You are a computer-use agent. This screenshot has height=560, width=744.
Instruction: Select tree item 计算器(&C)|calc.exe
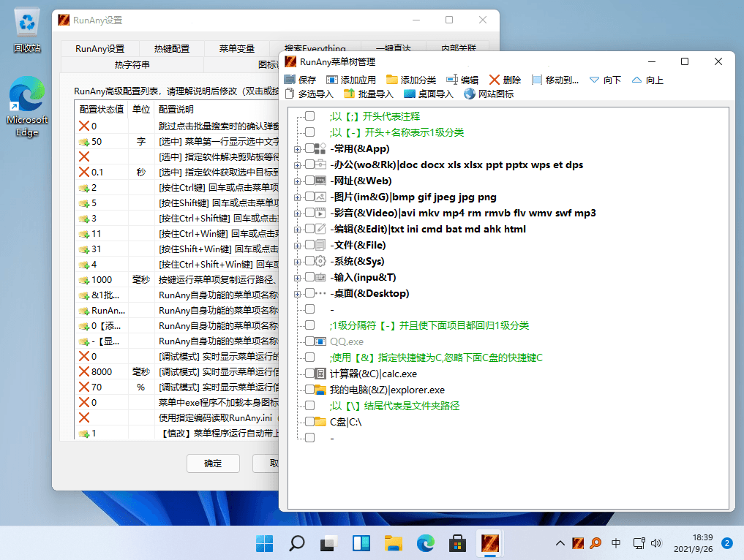click(373, 374)
